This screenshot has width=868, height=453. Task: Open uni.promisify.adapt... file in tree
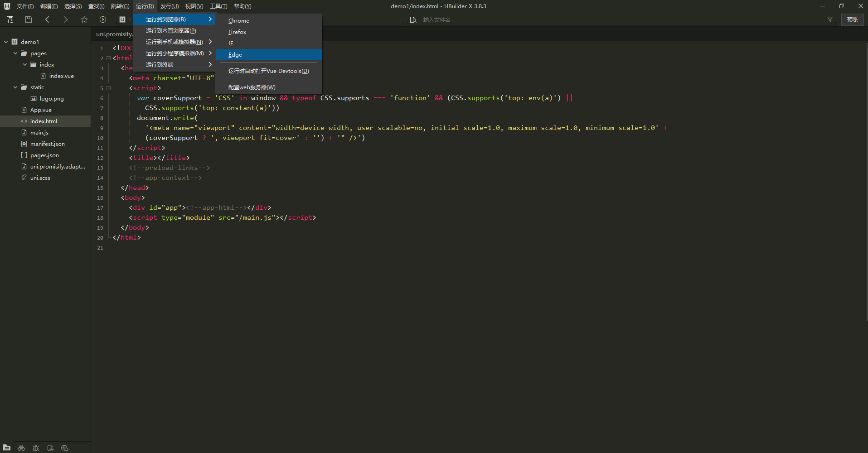click(x=58, y=166)
